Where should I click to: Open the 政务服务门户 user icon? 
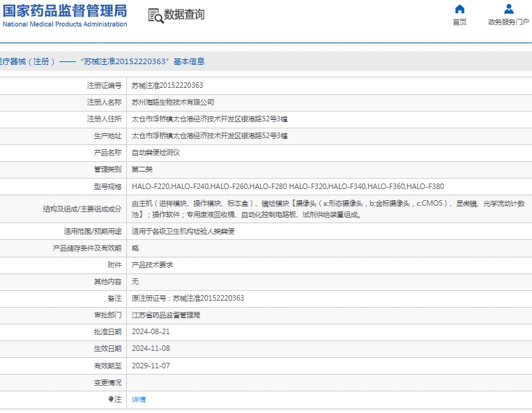click(x=508, y=9)
